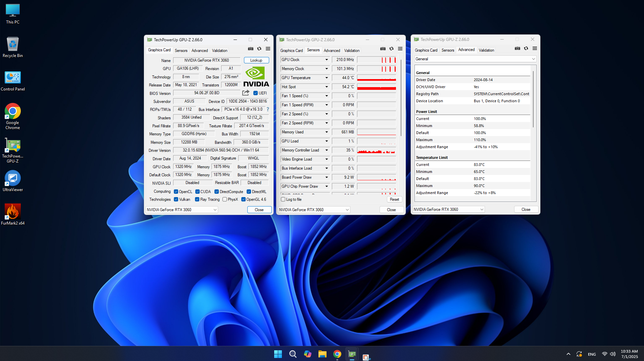Open FurMark2 x64 desktop shortcut
The height and width of the screenshot is (361, 644).
pos(13,215)
